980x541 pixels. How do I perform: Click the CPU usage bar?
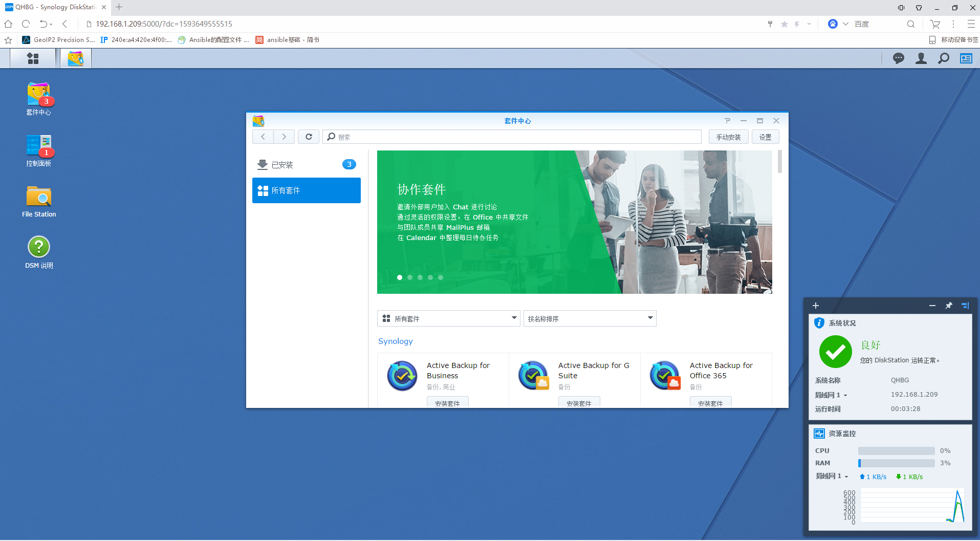click(896, 451)
